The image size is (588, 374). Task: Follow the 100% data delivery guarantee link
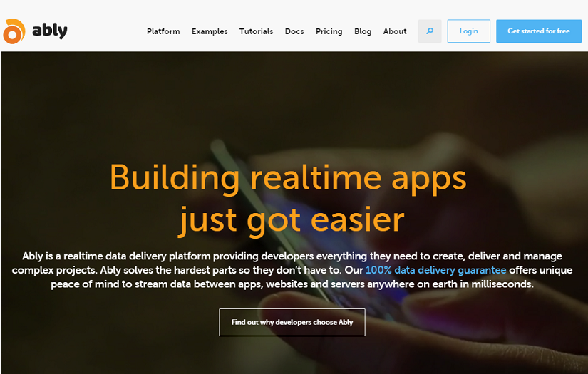pyautogui.click(x=435, y=270)
